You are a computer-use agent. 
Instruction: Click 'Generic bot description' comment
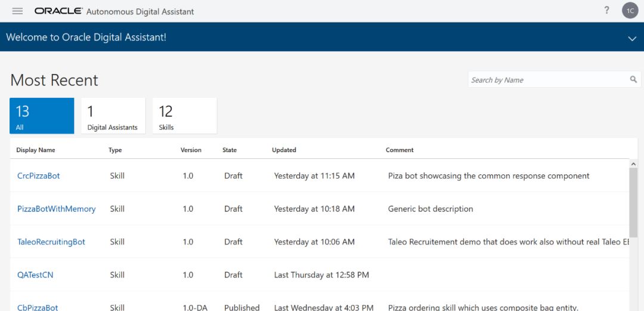[431, 209]
